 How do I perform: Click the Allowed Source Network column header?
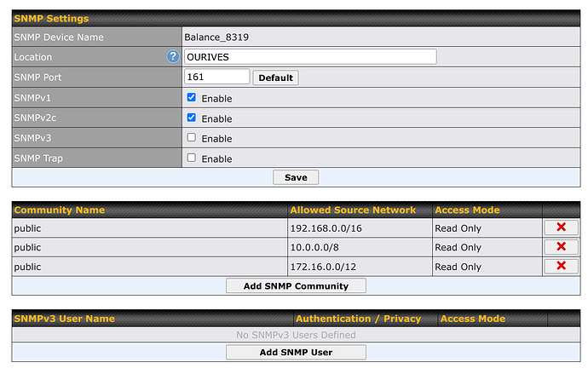point(353,210)
